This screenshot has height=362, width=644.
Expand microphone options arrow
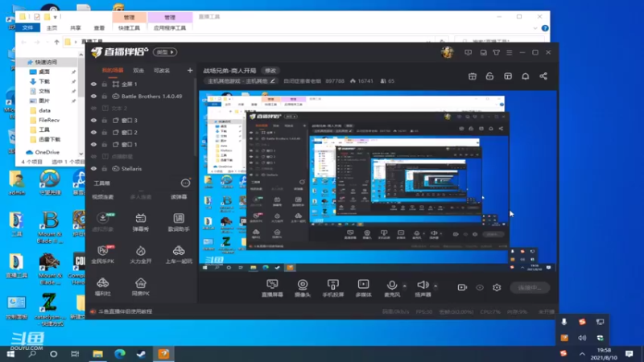[405, 286]
